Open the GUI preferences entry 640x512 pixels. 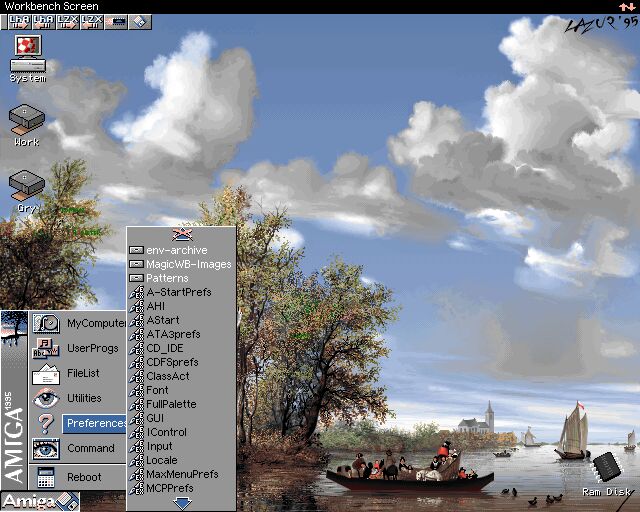click(x=181, y=418)
